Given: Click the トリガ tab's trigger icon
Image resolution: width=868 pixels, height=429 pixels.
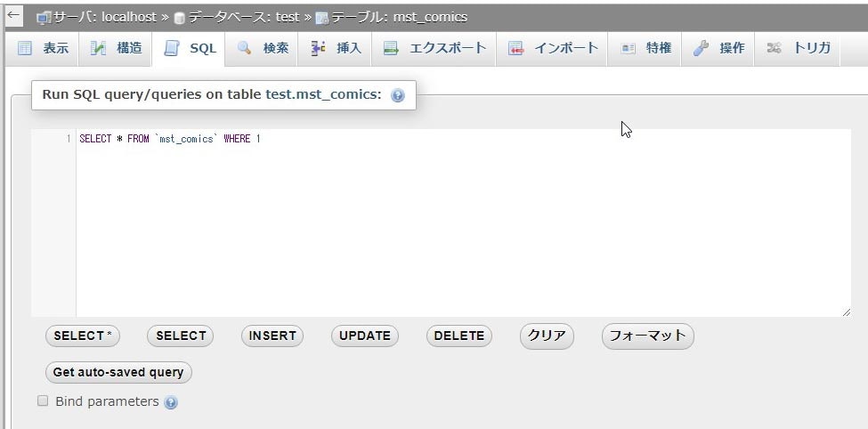Looking at the screenshot, I should (x=774, y=49).
